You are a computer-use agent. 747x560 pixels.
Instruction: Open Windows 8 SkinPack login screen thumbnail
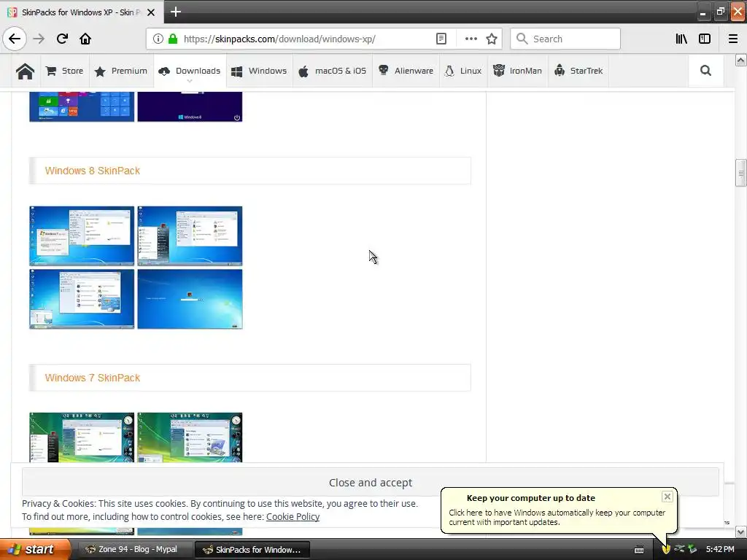pyautogui.click(x=190, y=299)
